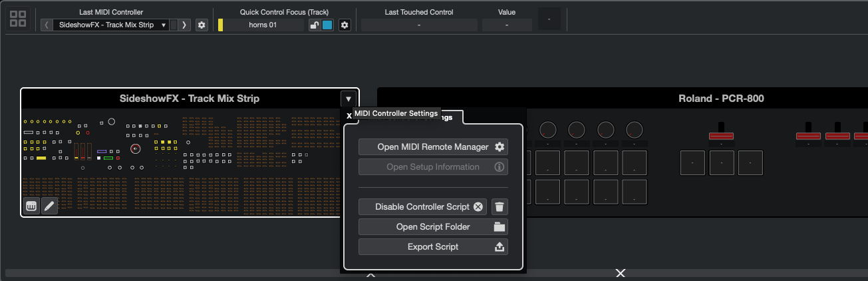This screenshot has width=868, height=281.
Task: Toggle the blue Quick Control focus indicator
Action: (327, 25)
